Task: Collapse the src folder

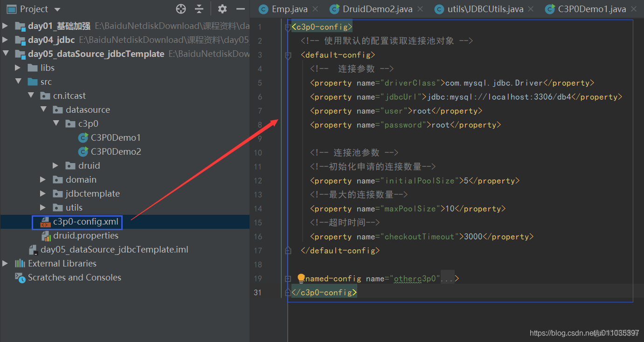Action: point(18,82)
